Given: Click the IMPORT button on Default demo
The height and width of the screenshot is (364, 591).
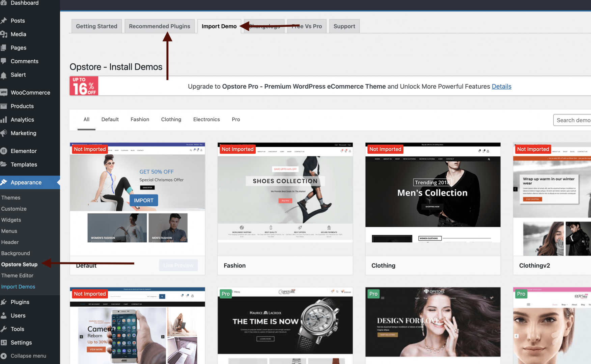Looking at the screenshot, I should tap(144, 200).
